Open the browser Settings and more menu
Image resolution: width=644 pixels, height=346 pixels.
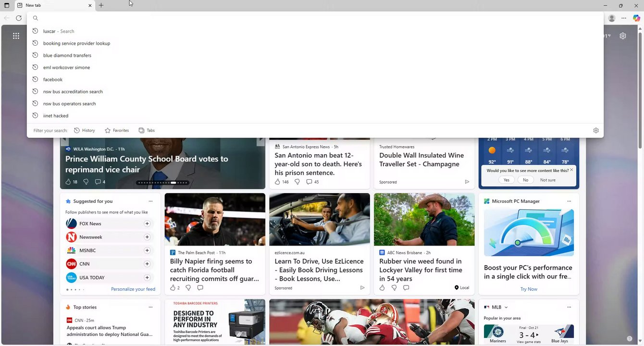pyautogui.click(x=624, y=18)
